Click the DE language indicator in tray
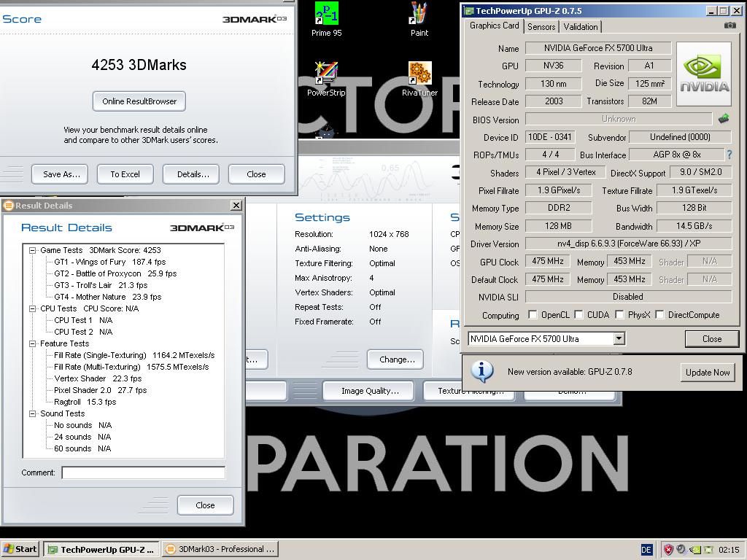 [646, 550]
